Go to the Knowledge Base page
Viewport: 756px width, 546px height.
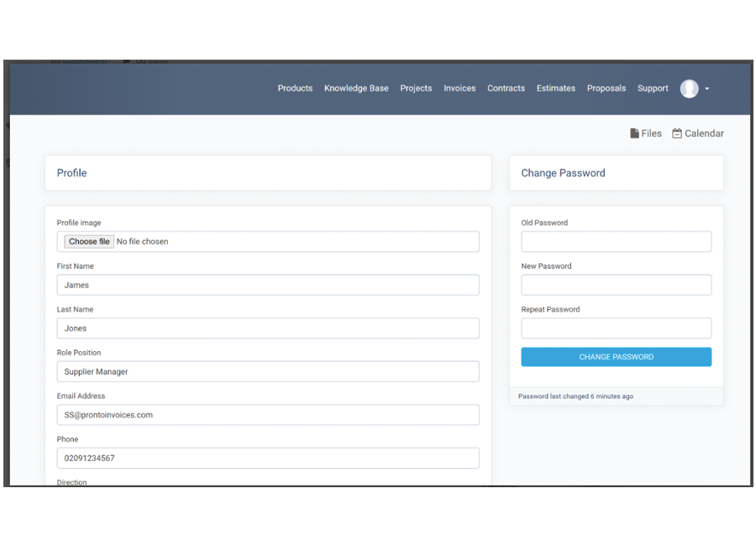tap(356, 88)
